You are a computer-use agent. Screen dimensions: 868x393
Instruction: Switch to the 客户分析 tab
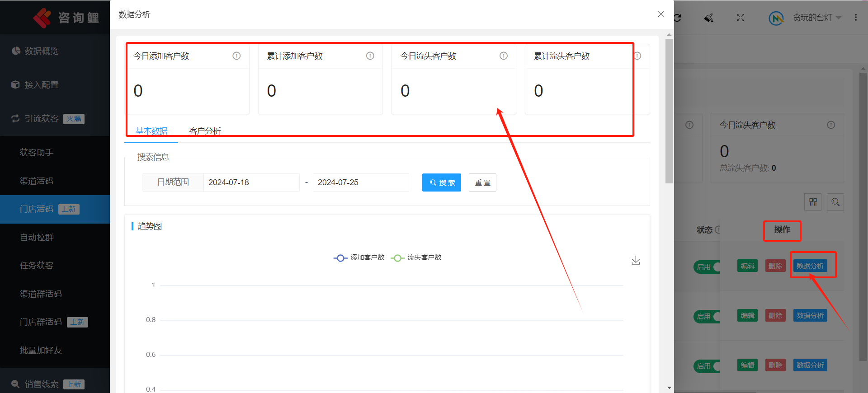point(205,131)
